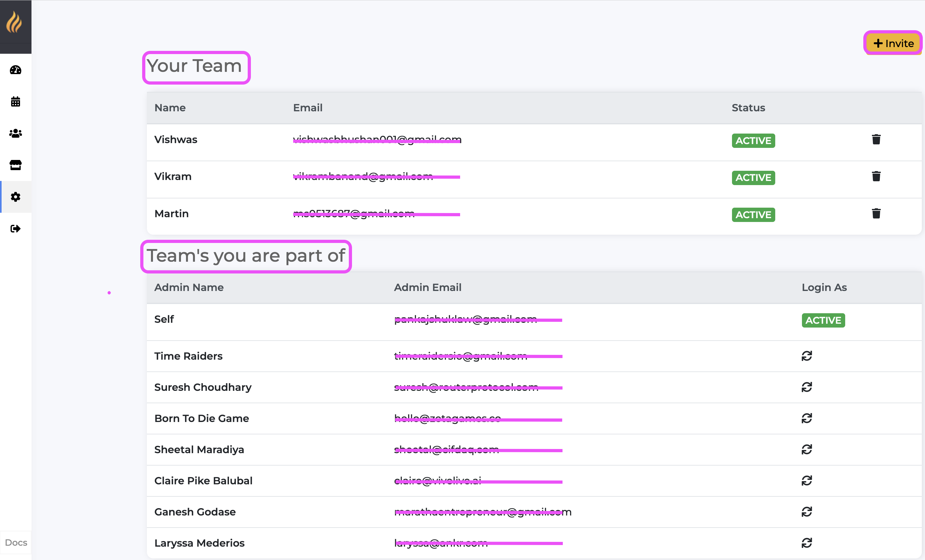Click the logout arrow sidebar icon
925x560 pixels.
[x=15, y=229]
